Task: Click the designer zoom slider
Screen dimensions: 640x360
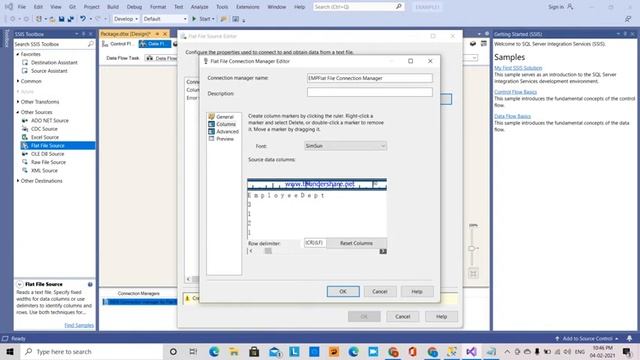Action: 471,248
